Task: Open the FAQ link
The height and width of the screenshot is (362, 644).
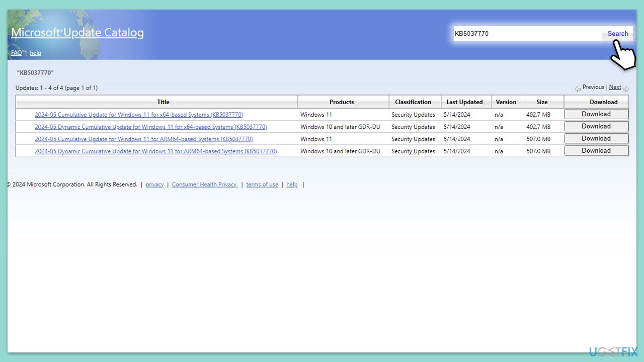Action: (x=17, y=53)
